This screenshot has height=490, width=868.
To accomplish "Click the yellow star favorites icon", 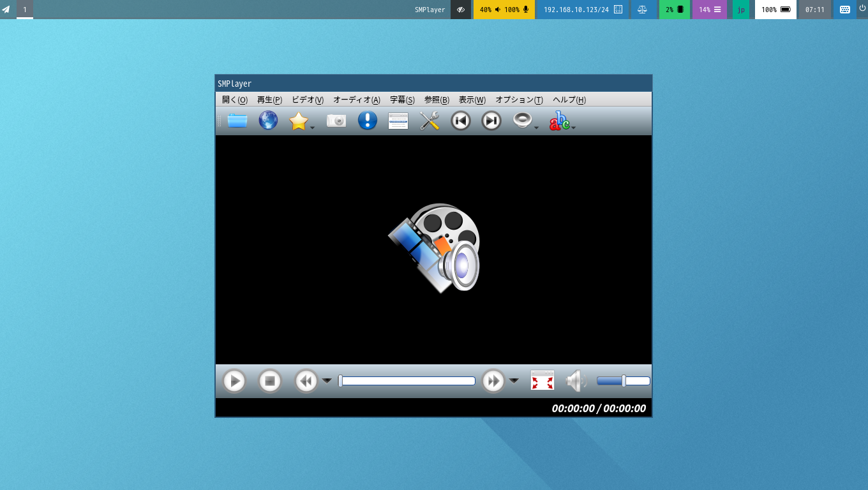I will click(299, 121).
